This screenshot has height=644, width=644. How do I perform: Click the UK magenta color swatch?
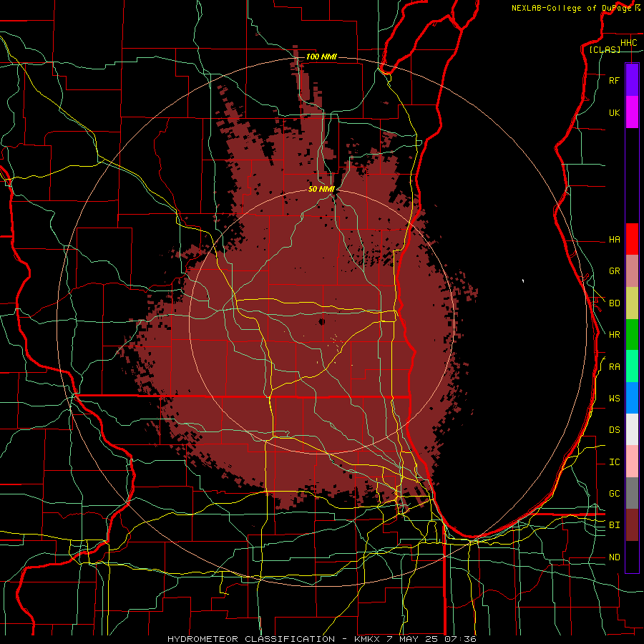coord(632,112)
